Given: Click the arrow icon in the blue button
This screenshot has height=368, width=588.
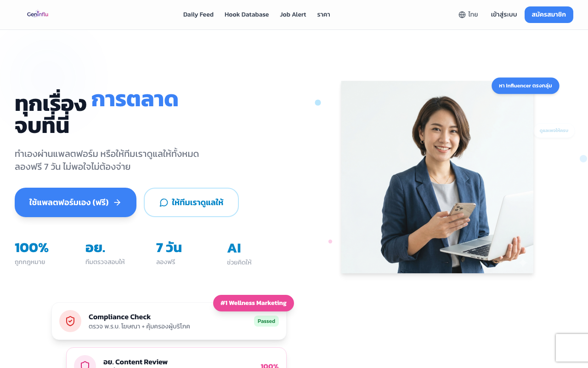Looking at the screenshot, I should click(117, 202).
